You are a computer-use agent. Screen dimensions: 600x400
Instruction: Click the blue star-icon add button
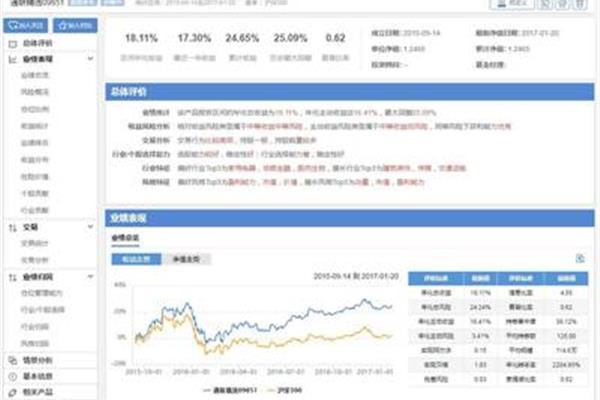tap(75, 26)
